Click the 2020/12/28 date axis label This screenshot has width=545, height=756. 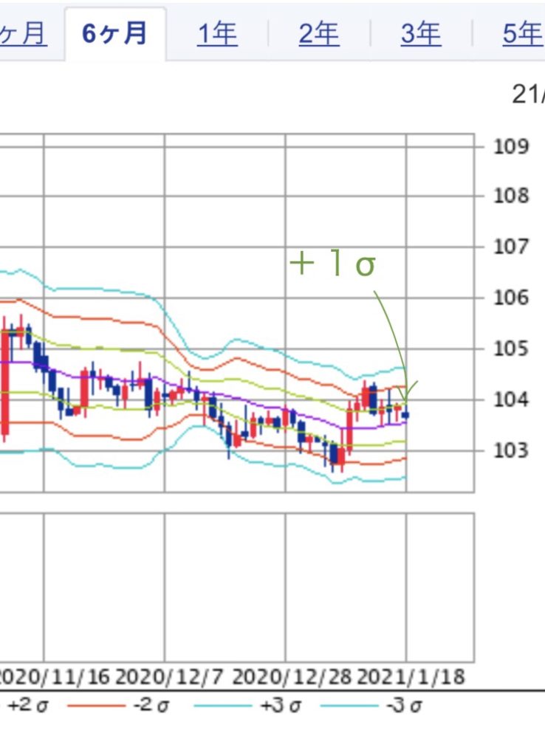click(292, 677)
